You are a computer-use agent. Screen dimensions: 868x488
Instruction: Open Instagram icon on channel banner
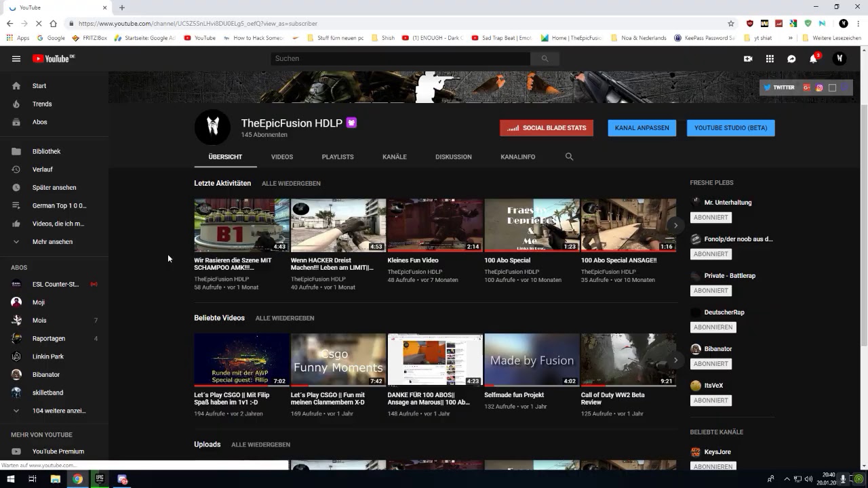[819, 87]
